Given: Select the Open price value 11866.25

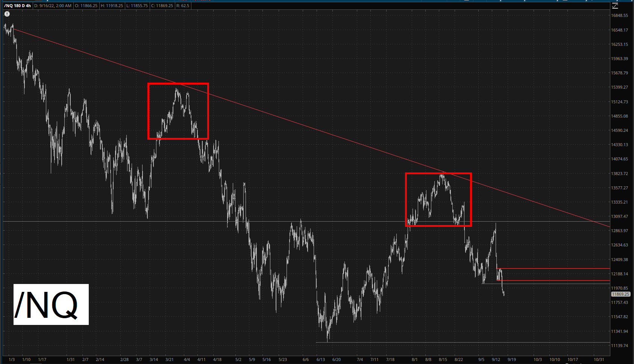Looking at the screenshot, I should [86, 6].
